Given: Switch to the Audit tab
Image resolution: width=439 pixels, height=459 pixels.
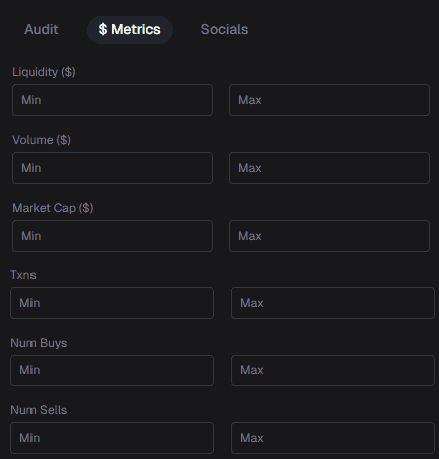Looking at the screenshot, I should [41, 29].
